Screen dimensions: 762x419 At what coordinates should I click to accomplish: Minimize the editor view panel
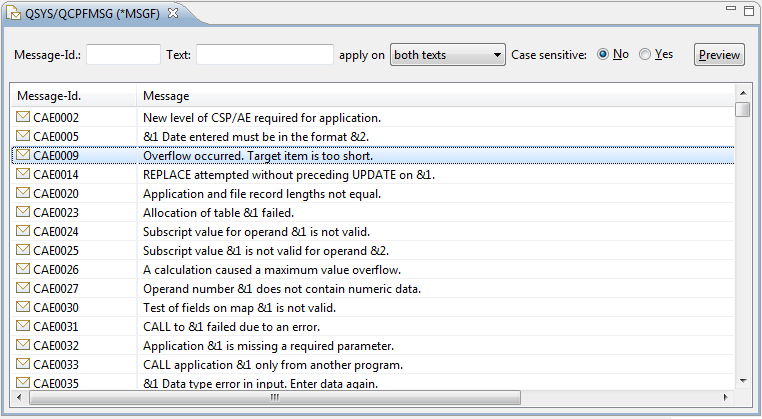tap(730, 8)
